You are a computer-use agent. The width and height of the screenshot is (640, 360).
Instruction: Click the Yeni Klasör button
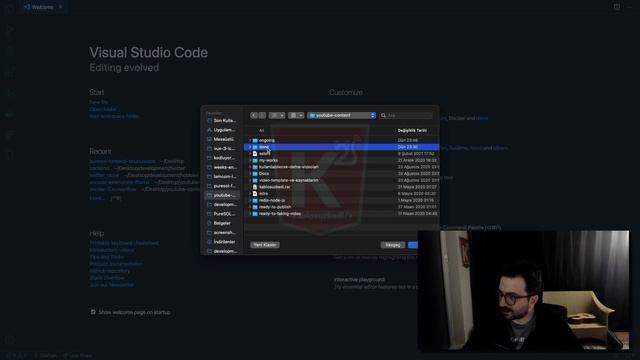coord(265,245)
